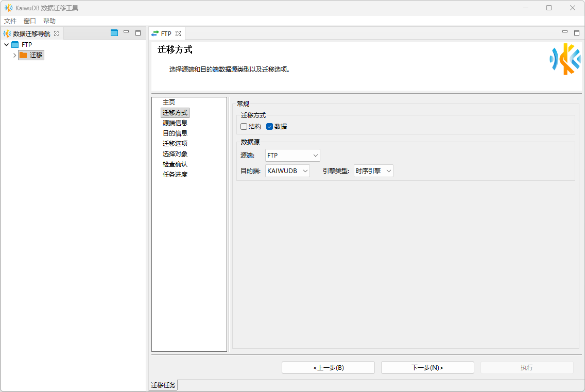
Task: Click the FTP connection icon in tree
Action: click(15, 45)
